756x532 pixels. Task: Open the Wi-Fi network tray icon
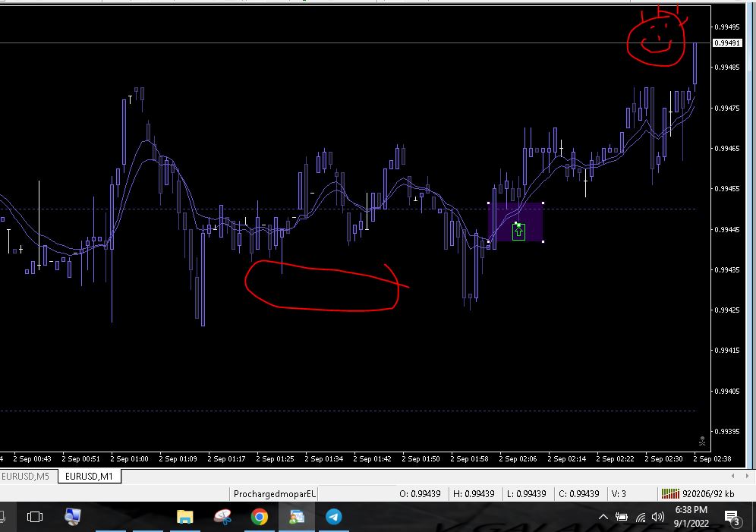coord(641,518)
